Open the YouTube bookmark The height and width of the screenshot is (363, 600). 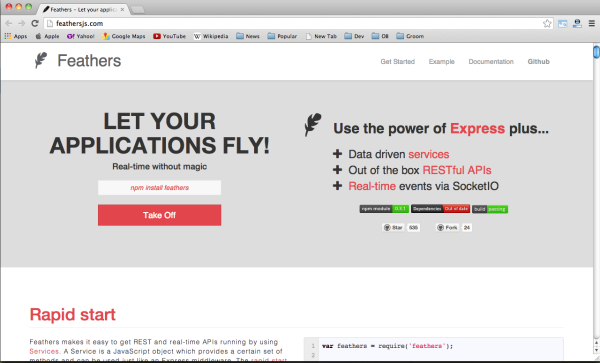click(170, 36)
